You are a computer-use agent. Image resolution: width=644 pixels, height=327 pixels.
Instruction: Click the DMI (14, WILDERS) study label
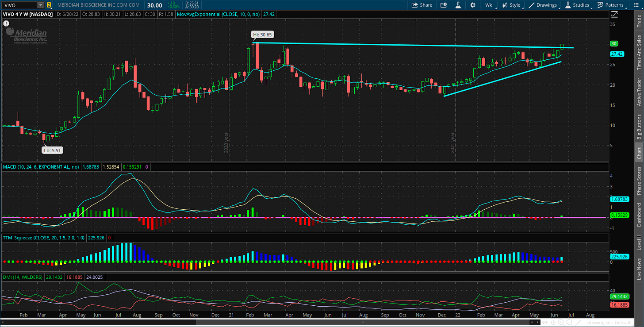pos(23,277)
